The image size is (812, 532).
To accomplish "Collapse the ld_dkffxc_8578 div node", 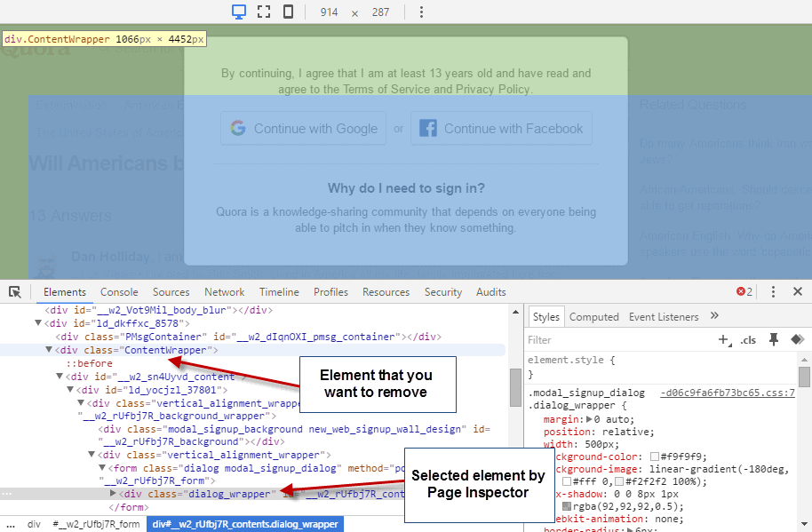I will pyautogui.click(x=38, y=323).
